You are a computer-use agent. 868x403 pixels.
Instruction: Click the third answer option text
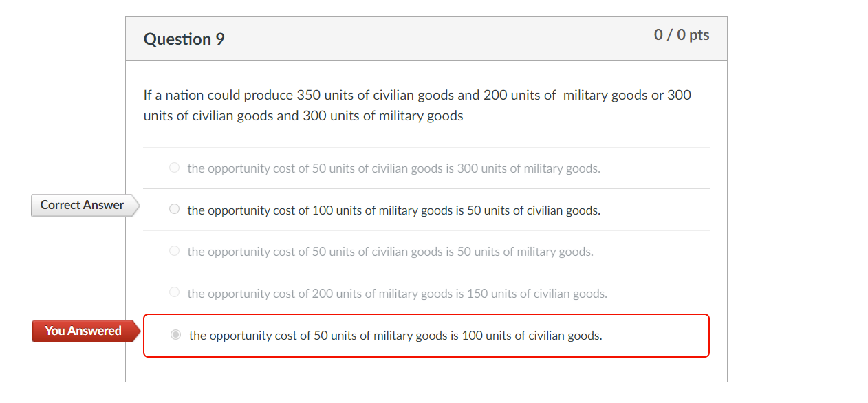click(x=391, y=251)
